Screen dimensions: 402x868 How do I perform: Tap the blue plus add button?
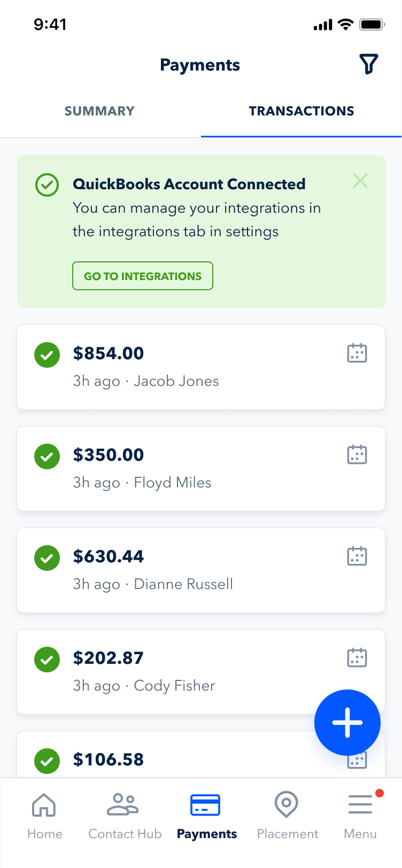347,722
